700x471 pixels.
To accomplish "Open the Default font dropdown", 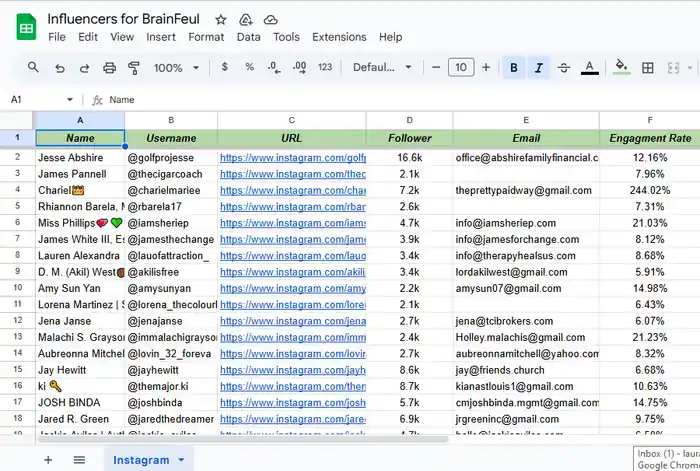I will pos(382,67).
